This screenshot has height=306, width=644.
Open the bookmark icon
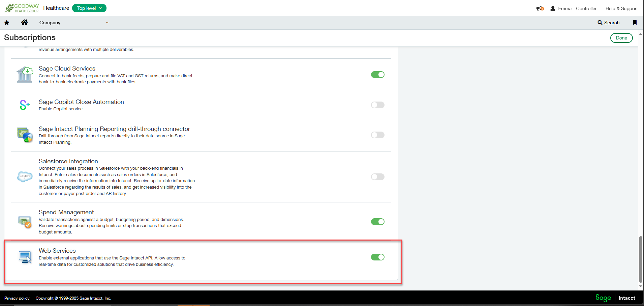click(x=635, y=23)
